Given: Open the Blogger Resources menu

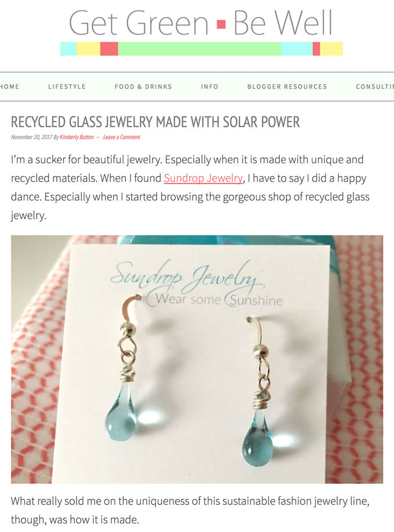Looking at the screenshot, I should click(x=287, y=87).
